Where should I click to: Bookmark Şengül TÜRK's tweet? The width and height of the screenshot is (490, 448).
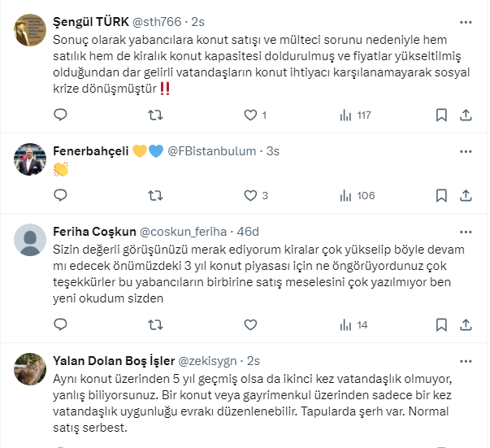pyautogui.click(x=440, y=115)
